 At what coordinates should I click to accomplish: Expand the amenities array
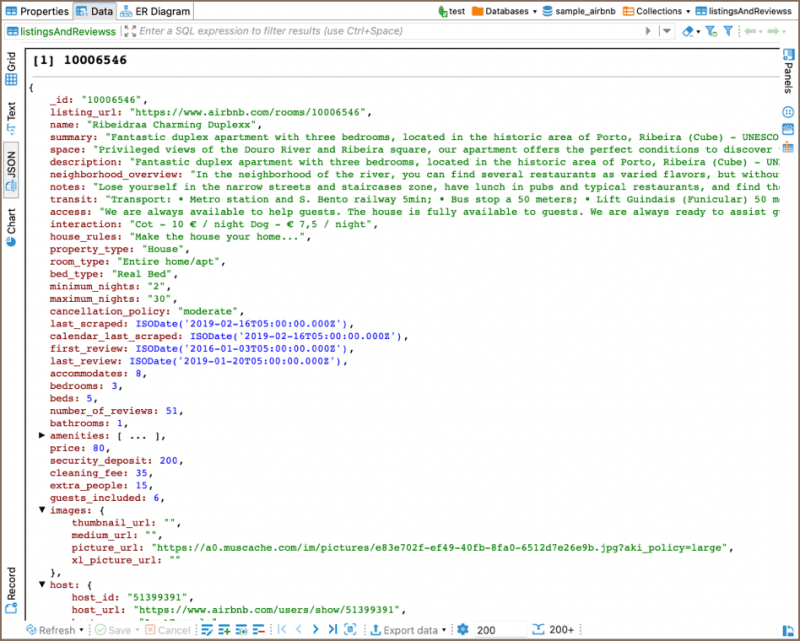[42, 435]
